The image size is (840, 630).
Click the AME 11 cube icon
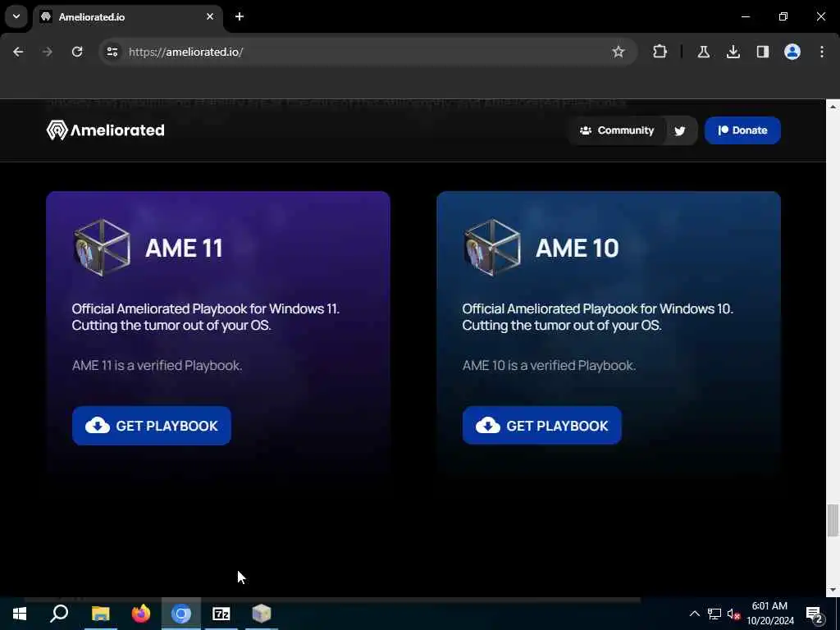tap(103, 248)
